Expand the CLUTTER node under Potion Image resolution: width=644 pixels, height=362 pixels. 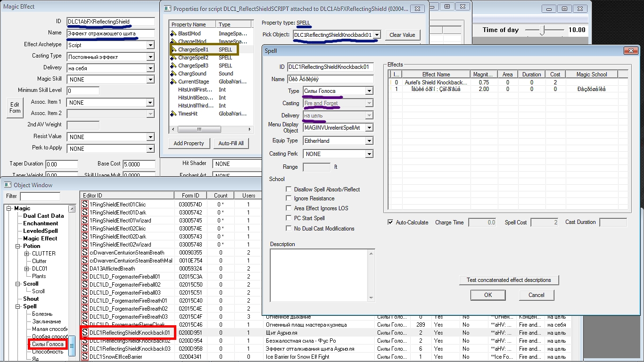[x=27, y=254]
